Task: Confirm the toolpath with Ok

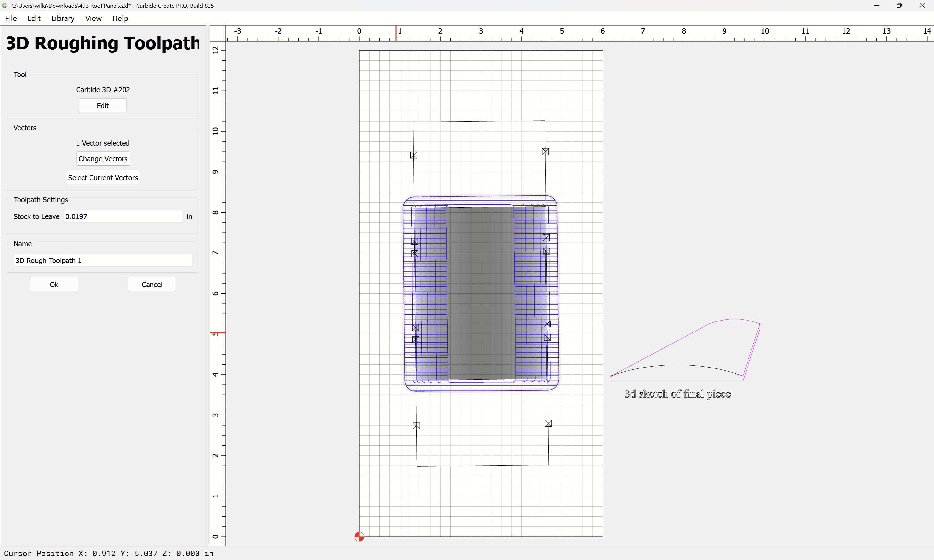Action: pos(54,285)
